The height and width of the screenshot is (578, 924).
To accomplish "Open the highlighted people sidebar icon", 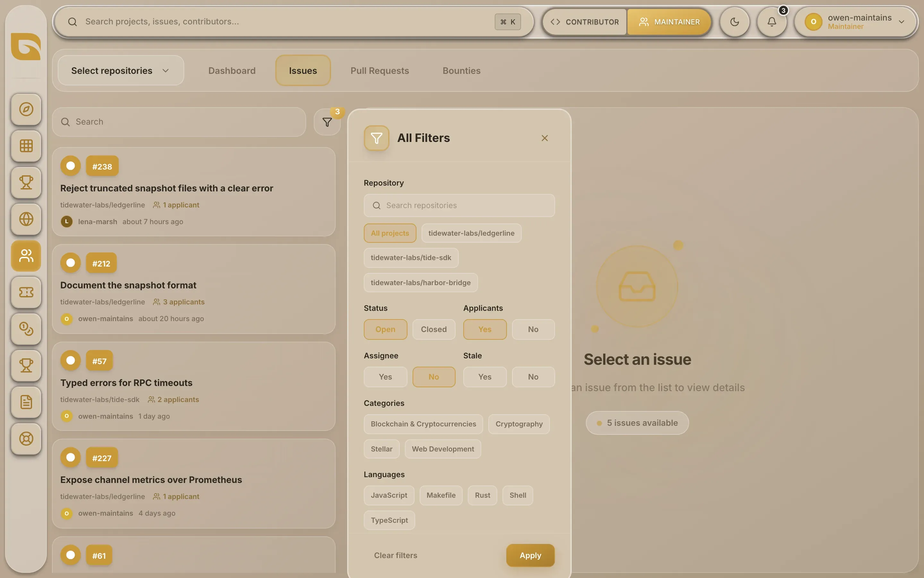I will [x=26, y=256].
